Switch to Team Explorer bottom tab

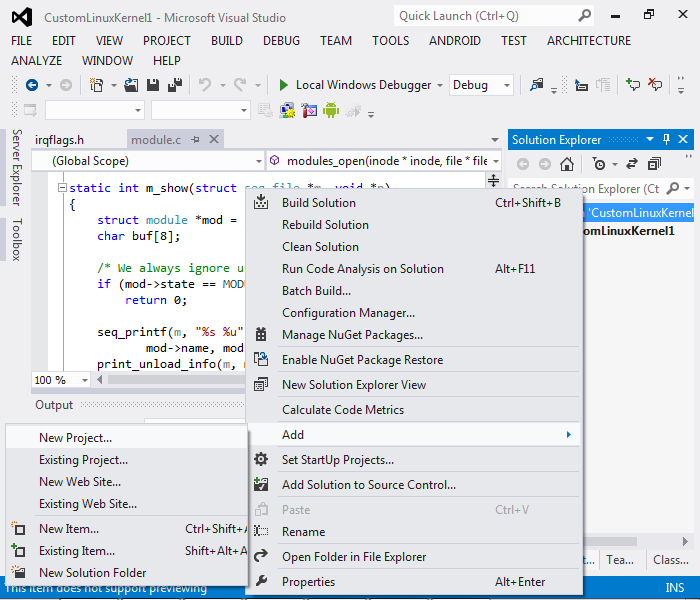(x=620, y=560)
